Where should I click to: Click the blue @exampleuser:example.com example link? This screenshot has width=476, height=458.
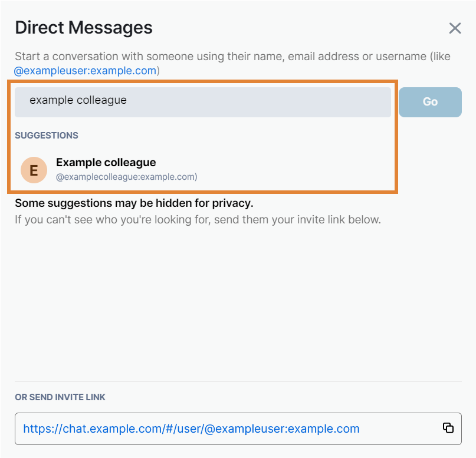pos(86,71)
